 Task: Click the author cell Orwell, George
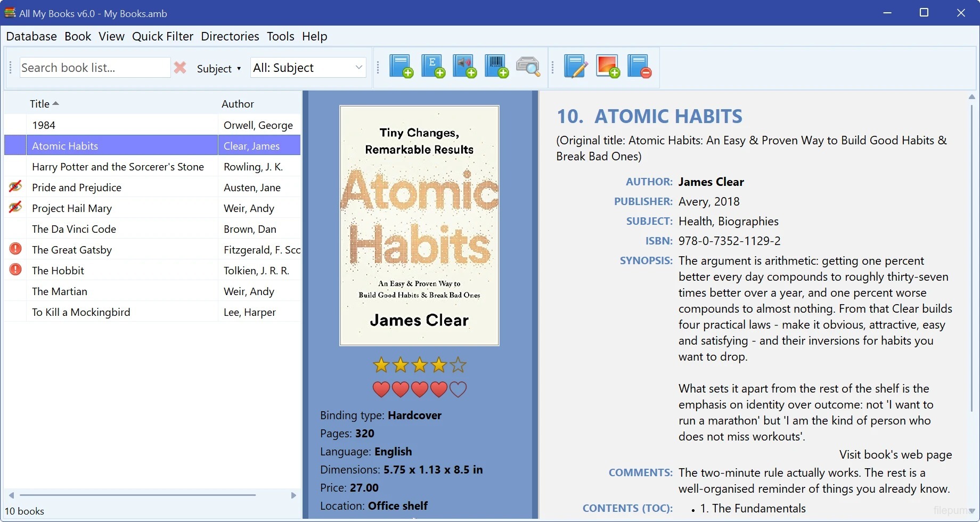[258, 125]
